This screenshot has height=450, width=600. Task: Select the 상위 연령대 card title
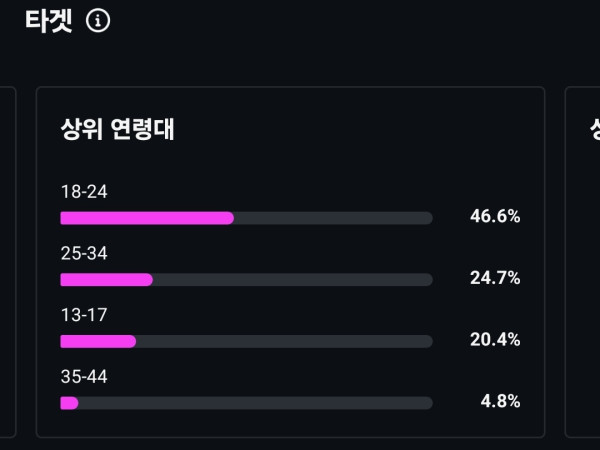118,129
